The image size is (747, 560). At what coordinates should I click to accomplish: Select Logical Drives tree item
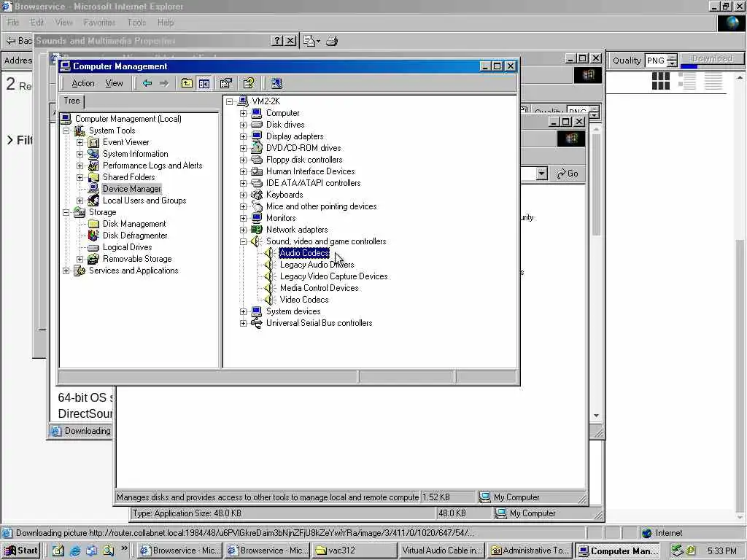coord(127,247)
